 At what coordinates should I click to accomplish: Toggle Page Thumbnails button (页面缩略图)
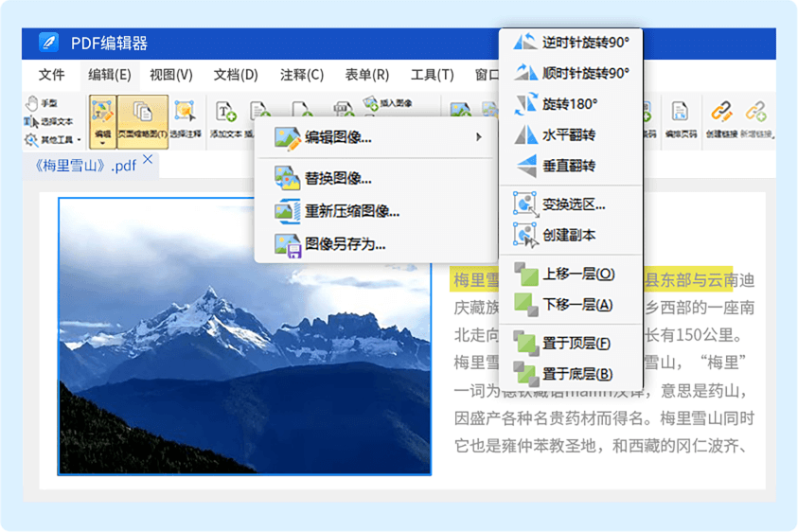tap(143, 119)
